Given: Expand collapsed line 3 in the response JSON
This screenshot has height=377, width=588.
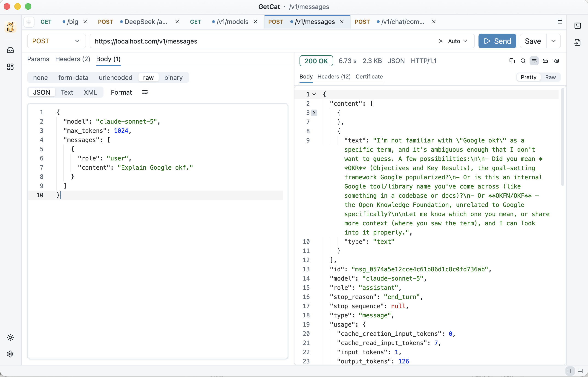Looking at the screenshot, I should (314, 113).
